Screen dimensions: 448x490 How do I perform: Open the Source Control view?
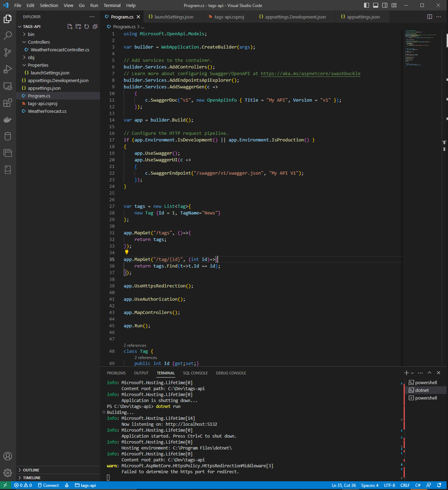(x=8, y=52)
